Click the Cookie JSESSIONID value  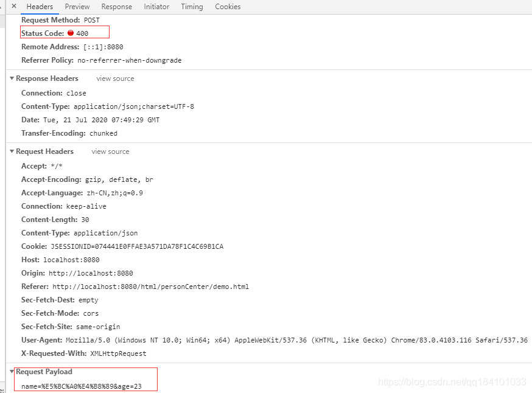(137, 246)
